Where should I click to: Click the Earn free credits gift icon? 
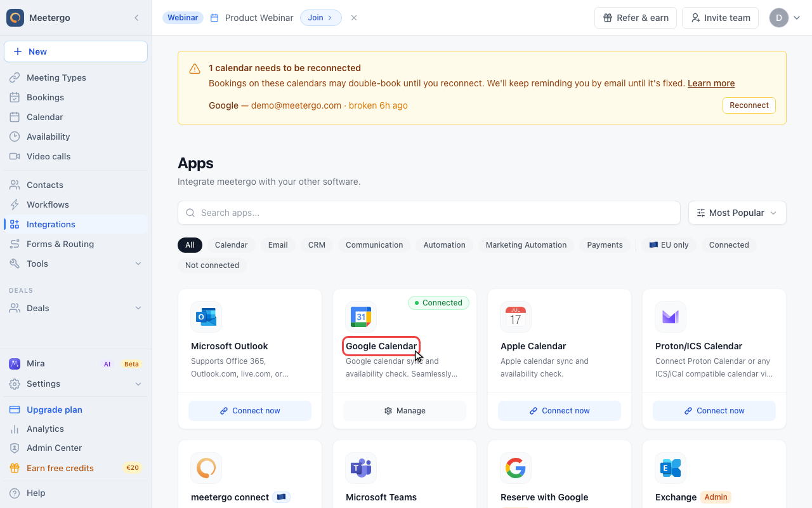point(15,468)
